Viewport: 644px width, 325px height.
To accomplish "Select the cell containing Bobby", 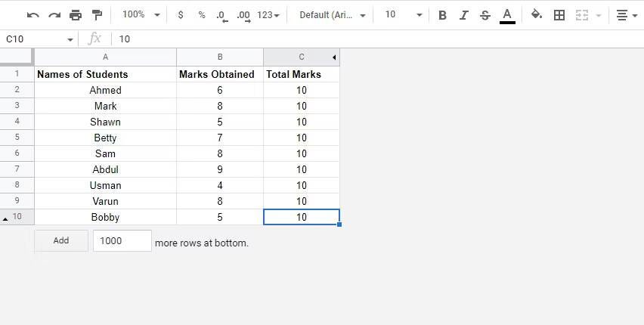I will click(x=106, y=217).
